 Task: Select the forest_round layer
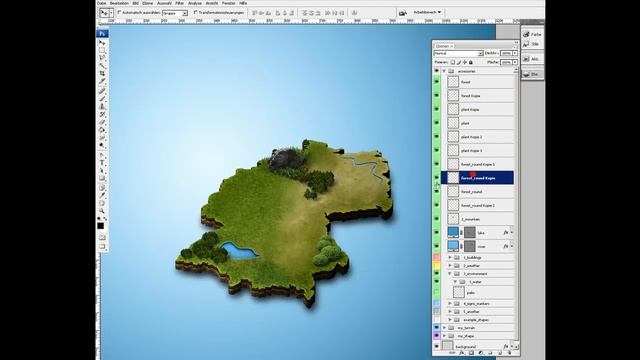478,191
